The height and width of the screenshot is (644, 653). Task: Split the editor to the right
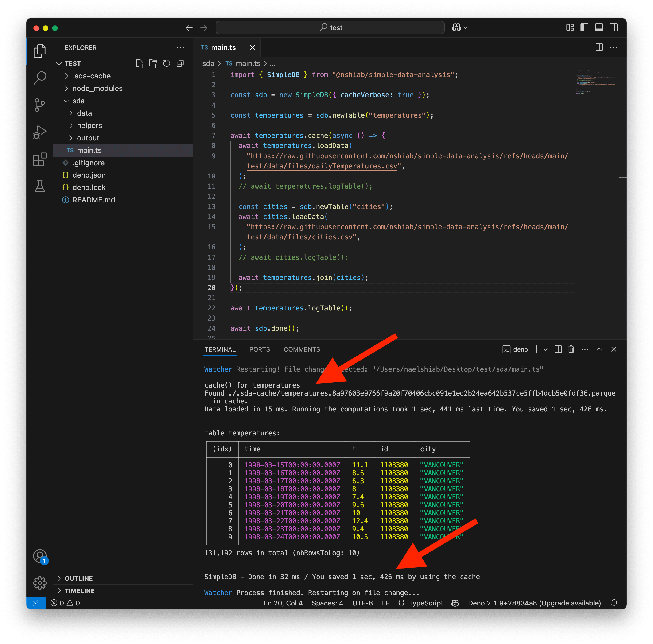(x=599, y=47)
